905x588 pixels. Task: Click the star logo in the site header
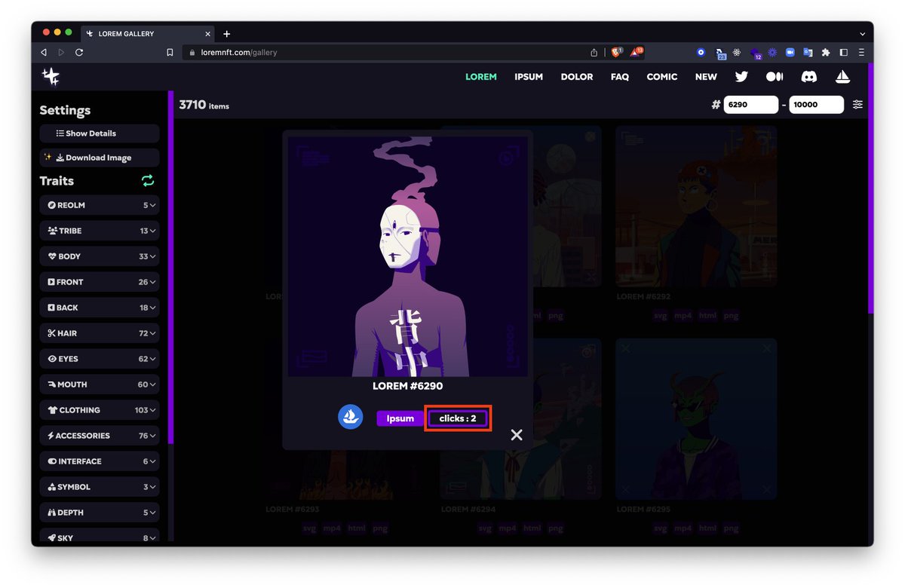(51, 76)
